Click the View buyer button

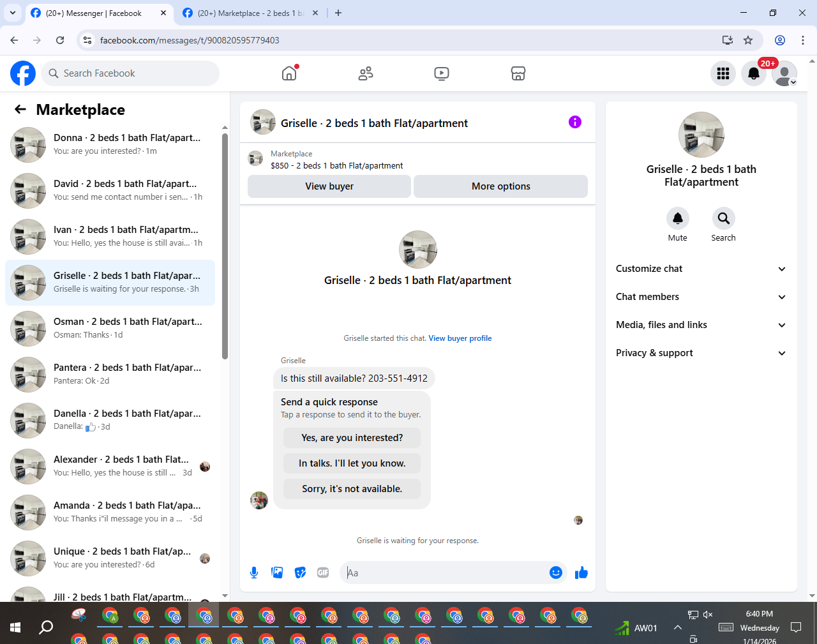tap(329, 186)
